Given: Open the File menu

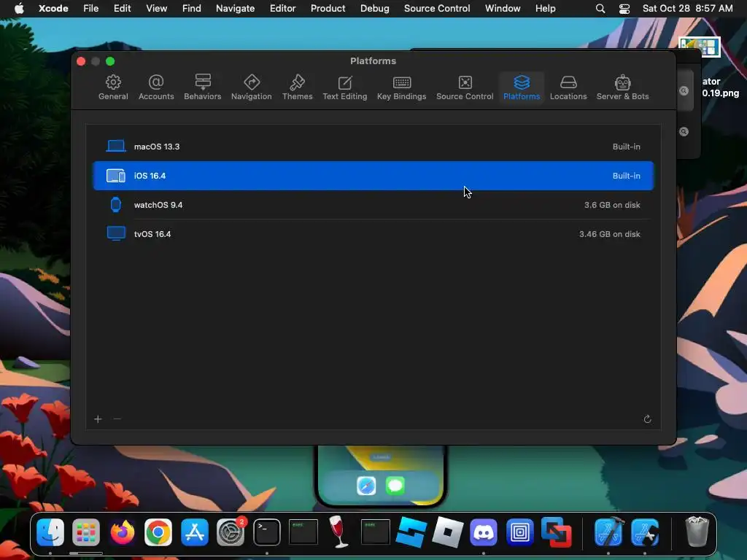Looking at the screenshot, I should click(x=91, y=8).
